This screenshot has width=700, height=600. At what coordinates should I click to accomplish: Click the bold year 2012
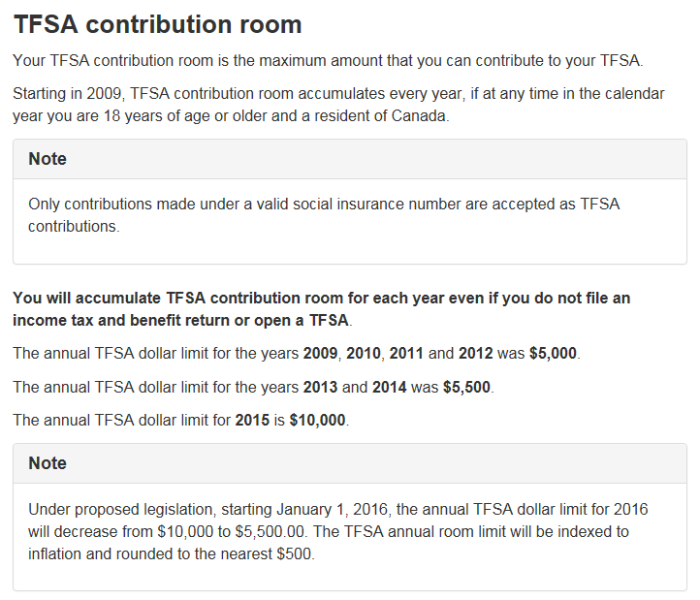475,353
